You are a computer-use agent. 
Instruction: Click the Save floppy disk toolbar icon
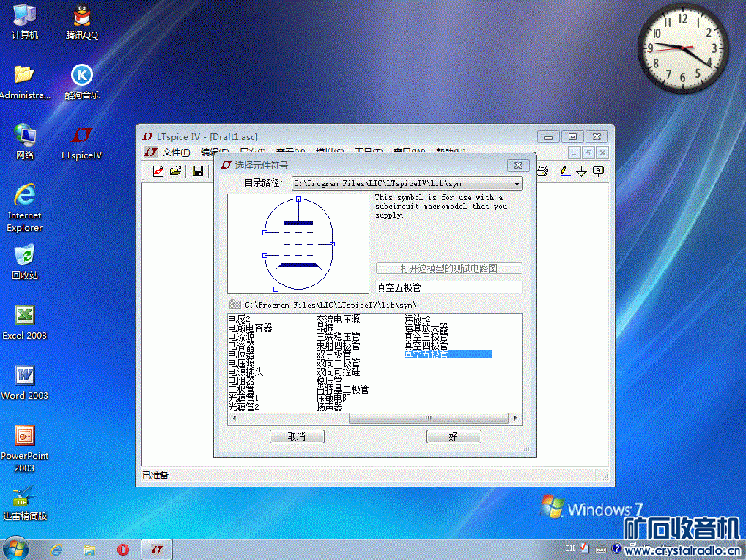coord(197,171)
